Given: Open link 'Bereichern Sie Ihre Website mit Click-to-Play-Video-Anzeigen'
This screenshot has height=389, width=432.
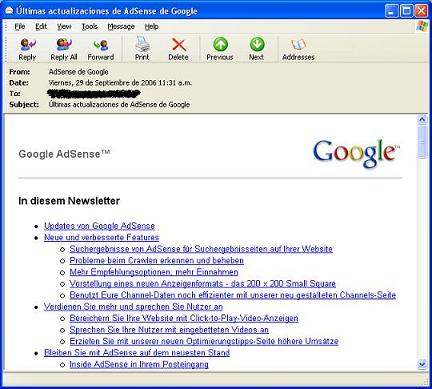Looking at the screenshot, I should (x=184, y=318).
